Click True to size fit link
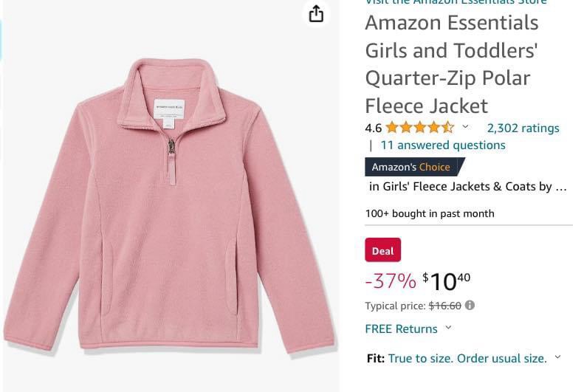The width and height of the screenshot is (584, 392). click(x=467, y=358)
